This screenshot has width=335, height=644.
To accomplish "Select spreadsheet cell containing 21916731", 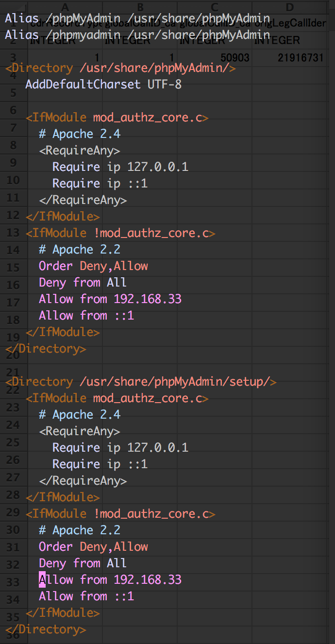I will 290,58.
